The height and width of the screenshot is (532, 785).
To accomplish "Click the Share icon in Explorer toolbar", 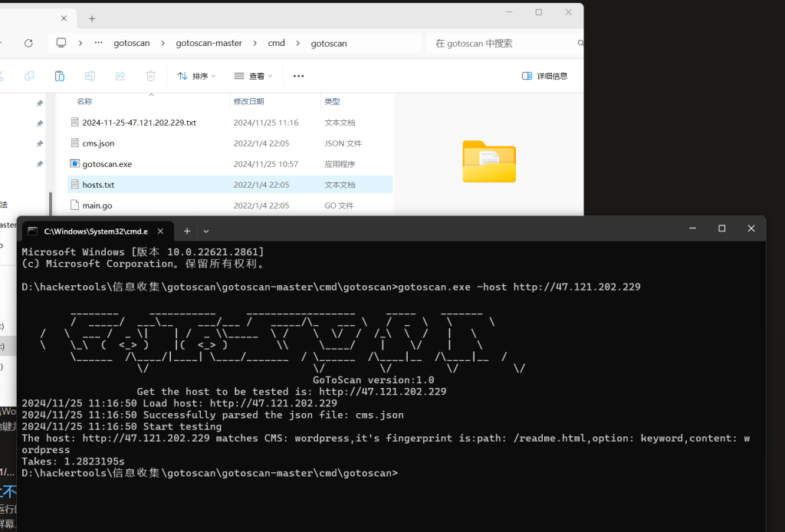I will tap(120, 76).
